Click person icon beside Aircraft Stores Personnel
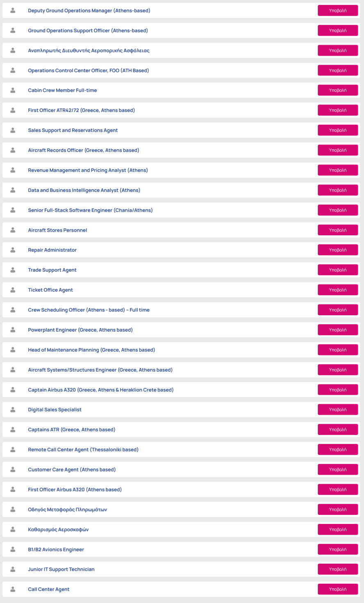 coord(13,230)
